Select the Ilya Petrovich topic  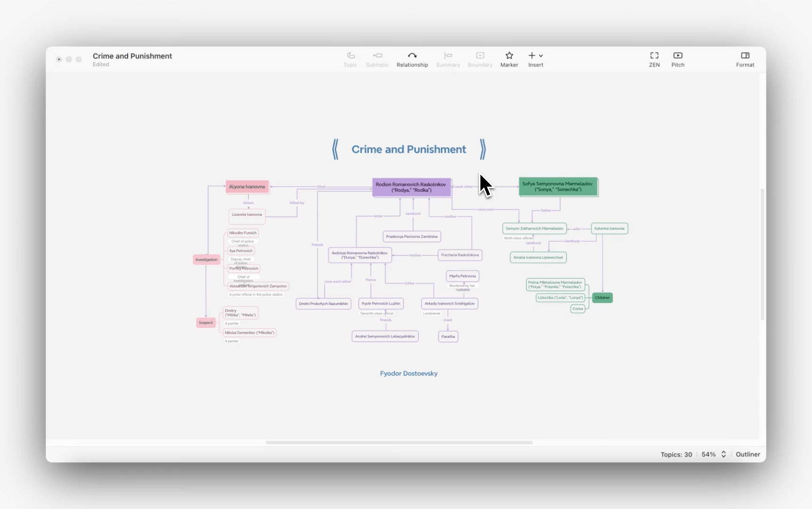pos(241,251)
